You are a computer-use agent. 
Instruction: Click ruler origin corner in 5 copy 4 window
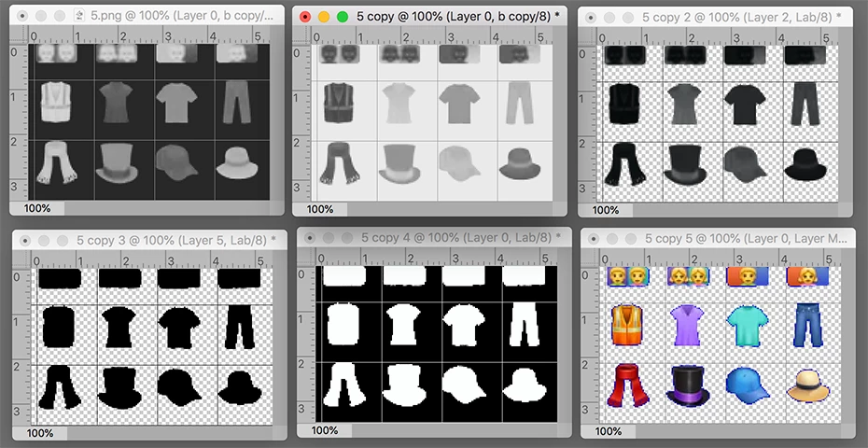pyautogui.click(x=304, y=258)
